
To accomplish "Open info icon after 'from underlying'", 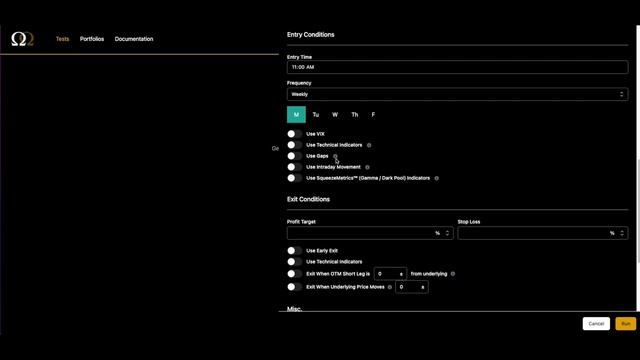I will point(453,274).
